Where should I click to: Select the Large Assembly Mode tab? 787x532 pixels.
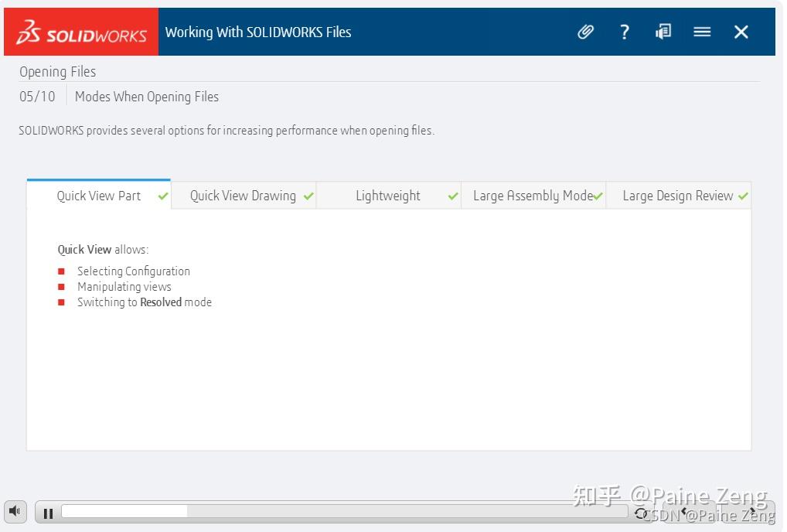point(533,196)
